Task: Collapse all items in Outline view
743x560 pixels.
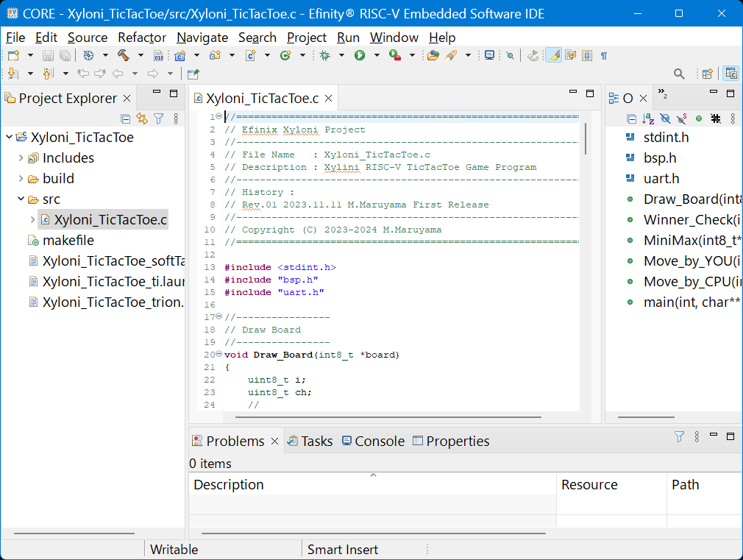Action: (631, 118)
